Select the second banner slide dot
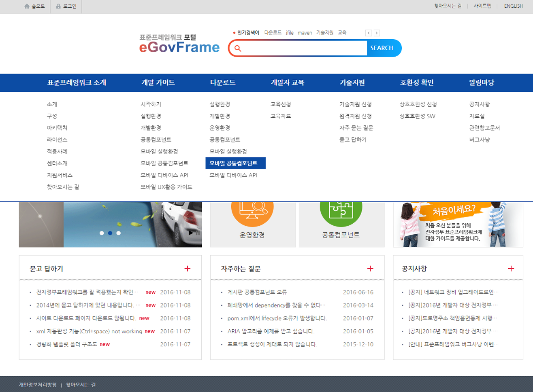 point(110,233)
